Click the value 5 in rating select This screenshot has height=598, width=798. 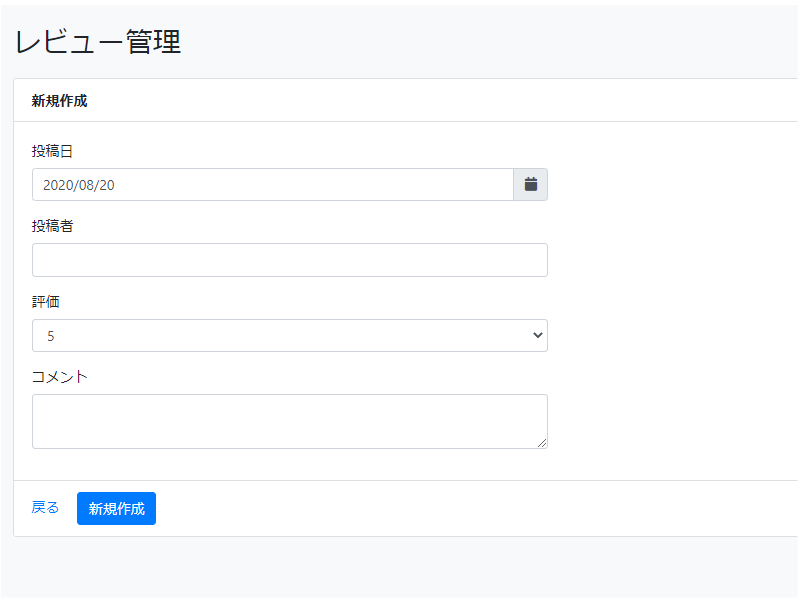click(x=50, y=336)
